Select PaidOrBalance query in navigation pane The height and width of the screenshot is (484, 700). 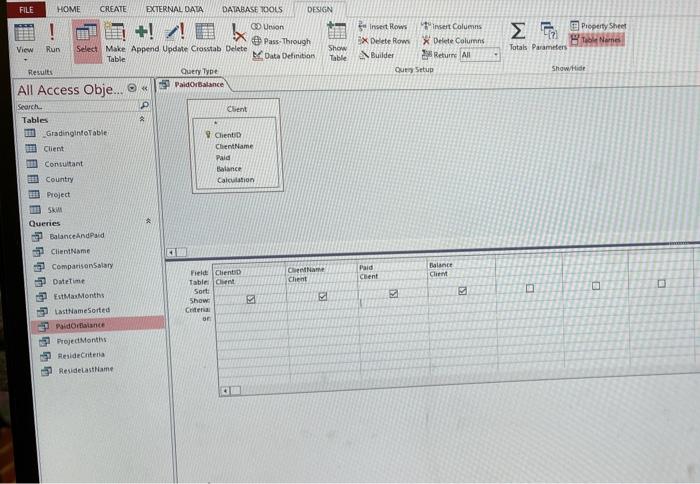(98, 325)
